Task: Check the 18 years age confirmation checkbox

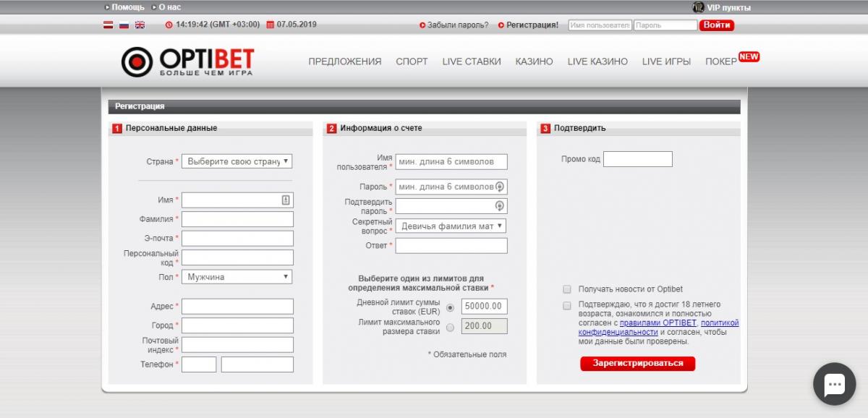Action: (x=567, y=305)
